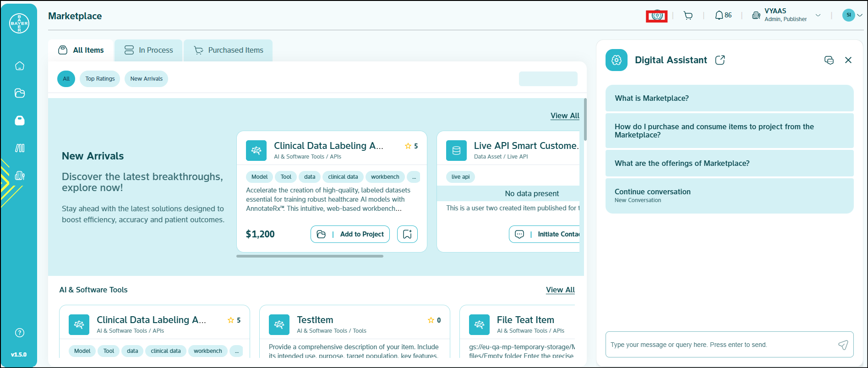
Task: Switch to the Purchased Items tab
Action: 228,50
